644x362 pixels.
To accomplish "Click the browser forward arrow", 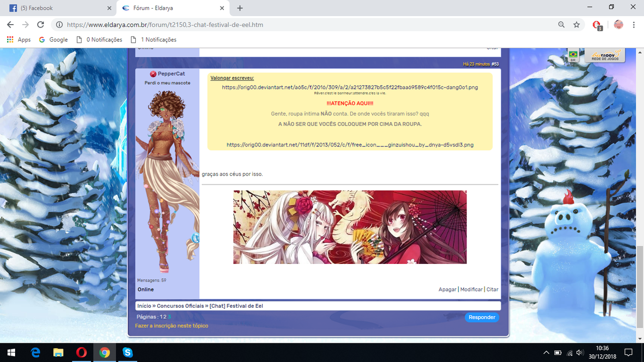I will pyautogui.click(x=25, y=25).
